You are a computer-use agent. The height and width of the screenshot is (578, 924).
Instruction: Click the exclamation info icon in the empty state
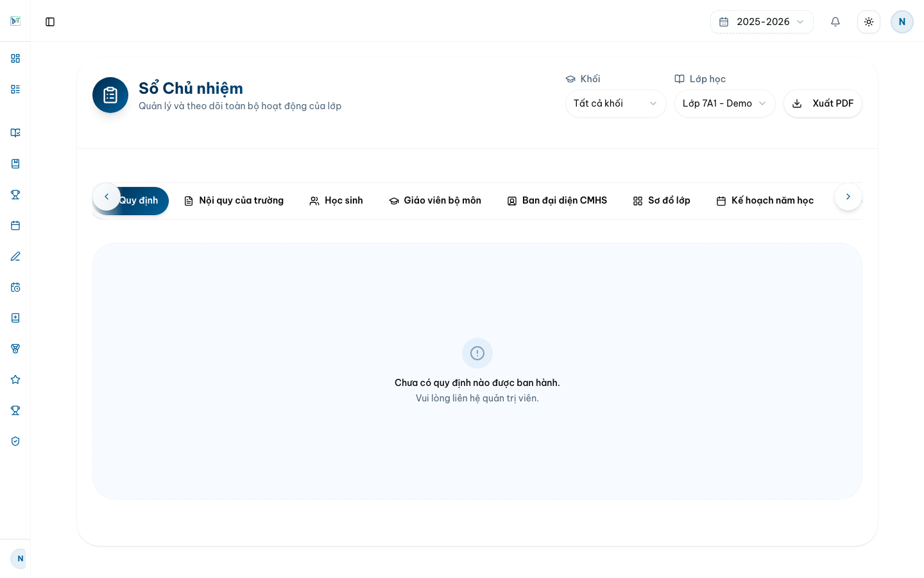477,353
